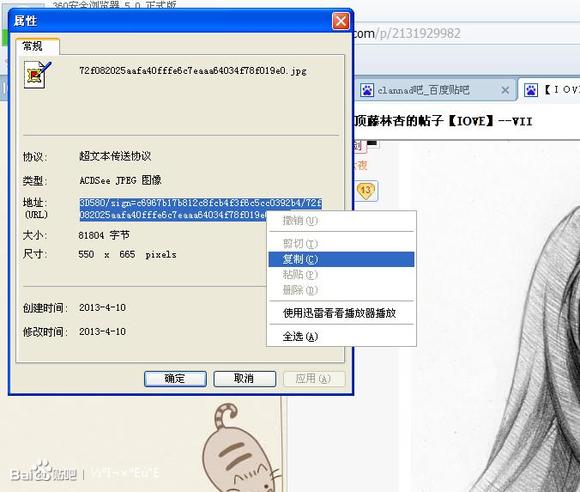
Task: Pick 使用迅雷看看播放器播放 menu entry
Action: pyautogui.click(x=341, y=313)
